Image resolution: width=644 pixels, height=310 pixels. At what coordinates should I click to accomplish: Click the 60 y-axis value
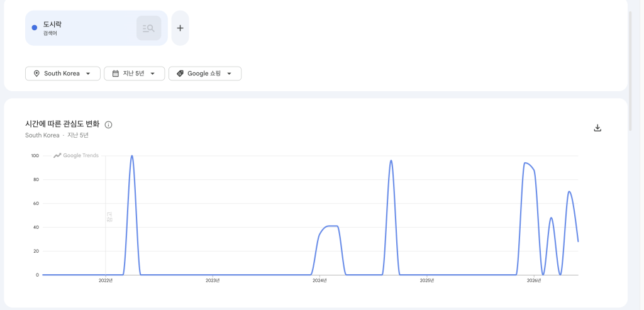point(36,203)
